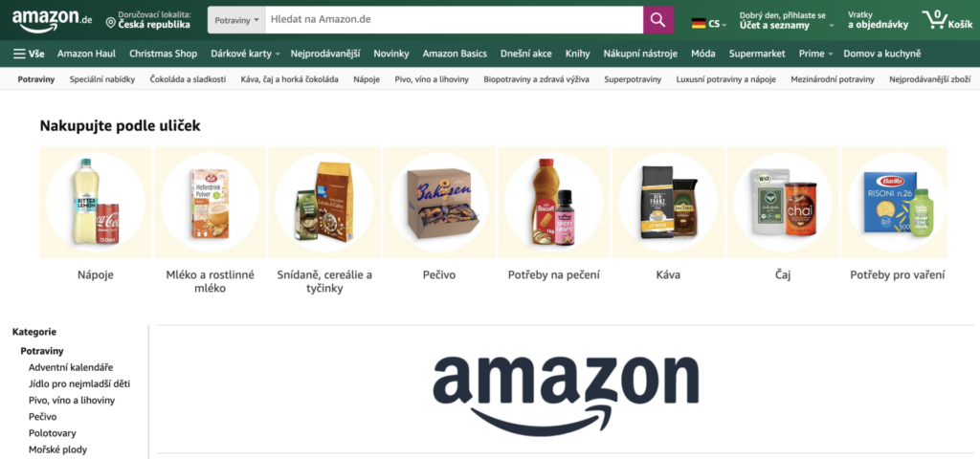
Task: Open Čokoláda a sladkosti subcategory tab
Action: [189, 79]
